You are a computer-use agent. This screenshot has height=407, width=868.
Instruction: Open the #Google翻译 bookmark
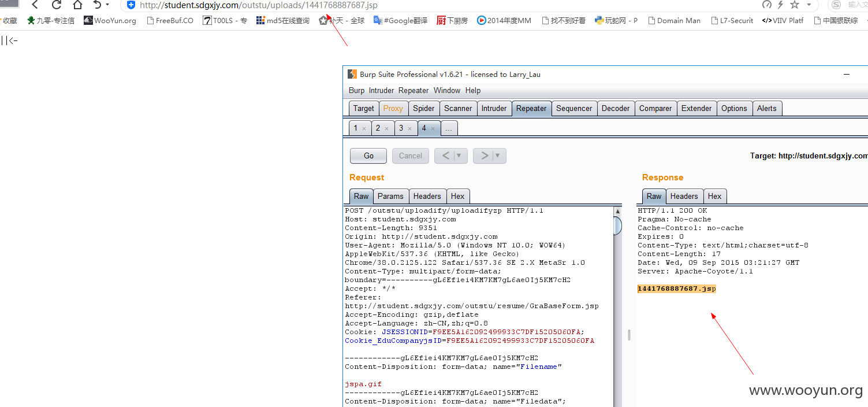(401, 20)
